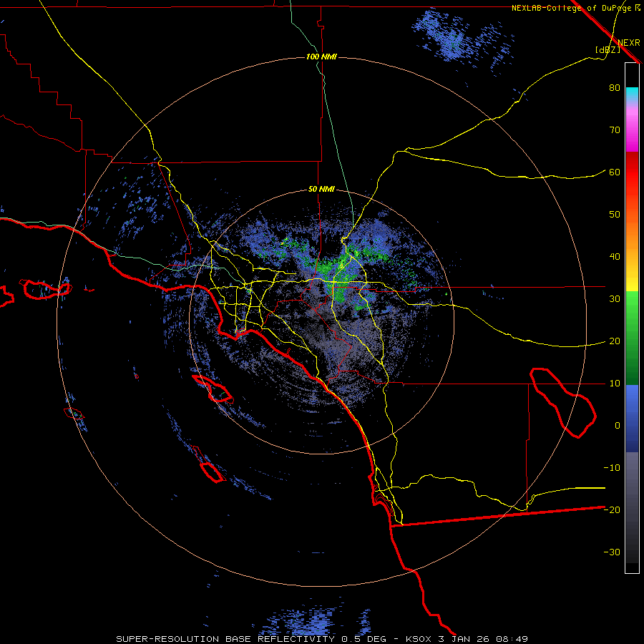Click the "80" dBZ scale value
The height and width of the screenshot is (644, 644).
(x=615, y=88)
